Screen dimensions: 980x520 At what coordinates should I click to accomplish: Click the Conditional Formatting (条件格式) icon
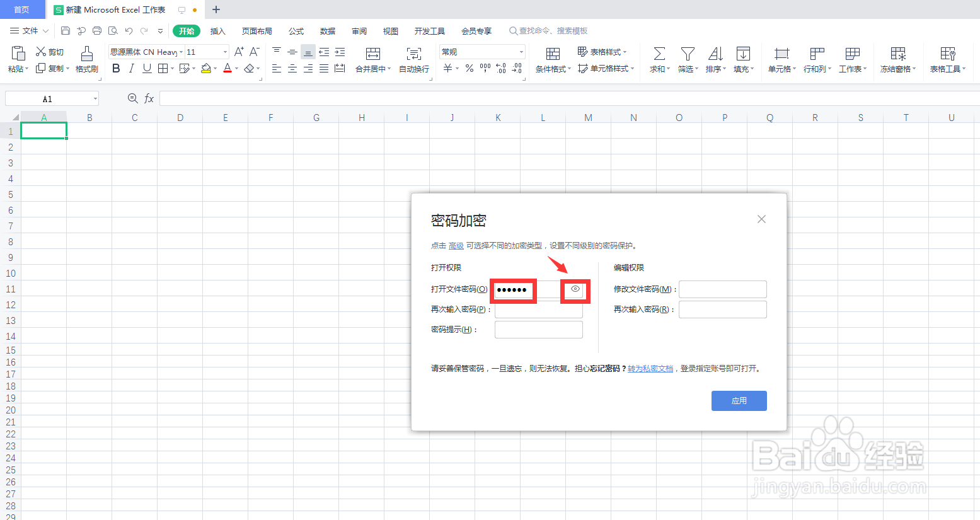pyautogui.click(x=553, y=54)
